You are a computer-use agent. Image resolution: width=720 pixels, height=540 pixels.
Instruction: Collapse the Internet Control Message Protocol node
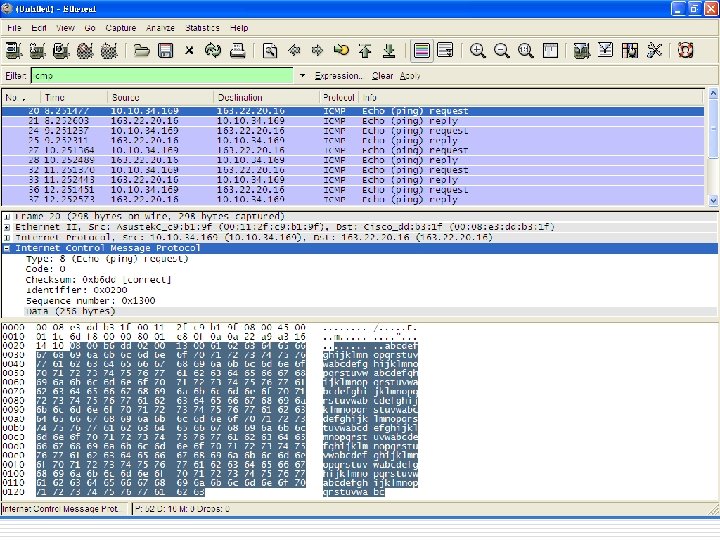click(7, 248)
